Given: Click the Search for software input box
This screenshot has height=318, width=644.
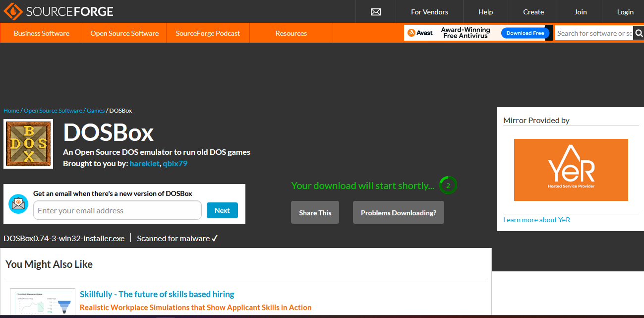Looking at the screenshot, I should [593, 33].
